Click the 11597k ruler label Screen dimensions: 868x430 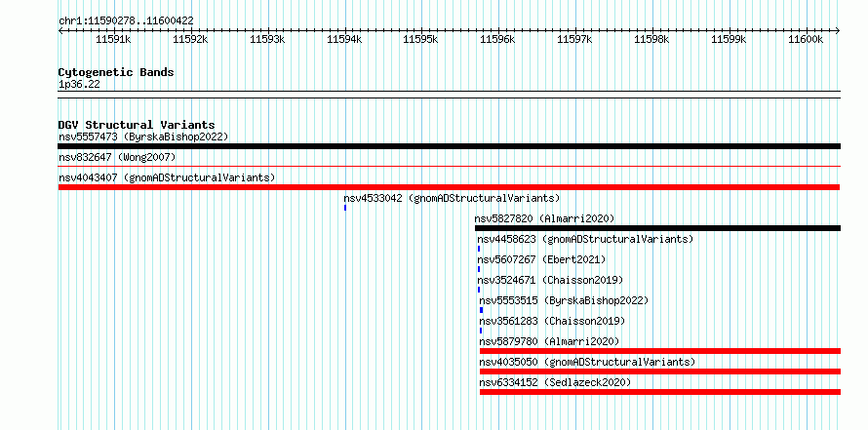(574, 39)
